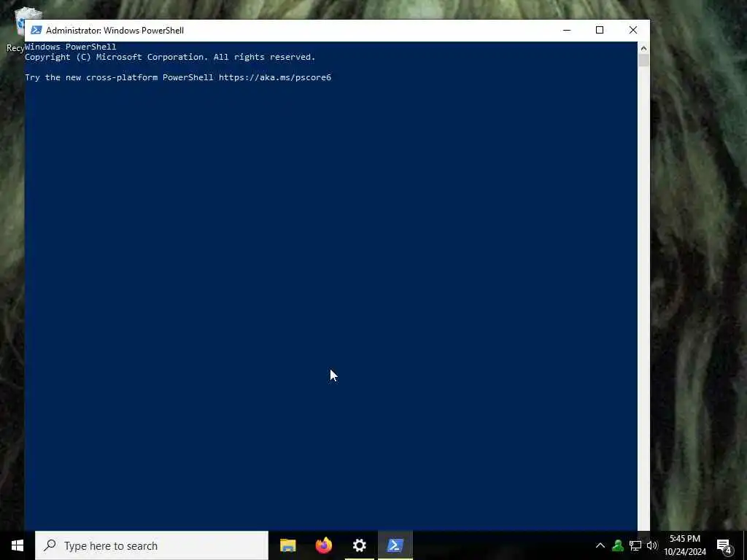Click the magnifier icon in taskbar search

(50, 545)
